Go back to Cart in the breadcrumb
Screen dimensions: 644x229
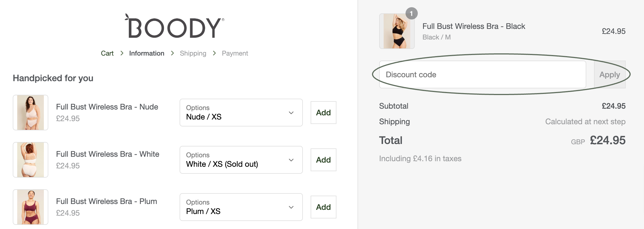click(x=107, y=53)
